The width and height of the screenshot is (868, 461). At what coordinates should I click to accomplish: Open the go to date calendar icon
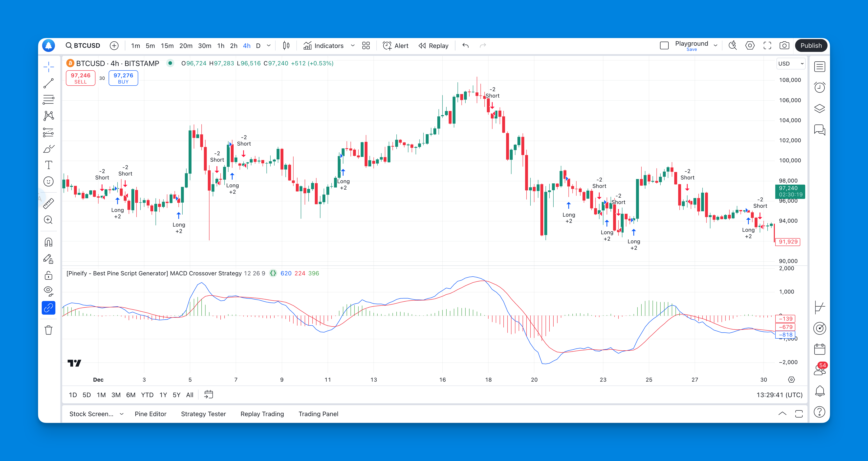(209, 395)
